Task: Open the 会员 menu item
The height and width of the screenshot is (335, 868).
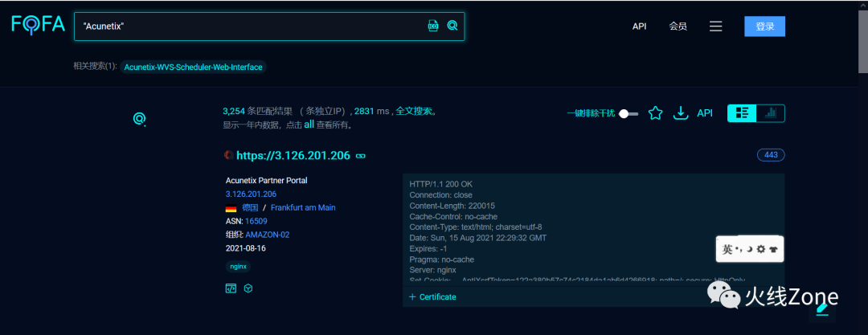Action: point(678,26)
